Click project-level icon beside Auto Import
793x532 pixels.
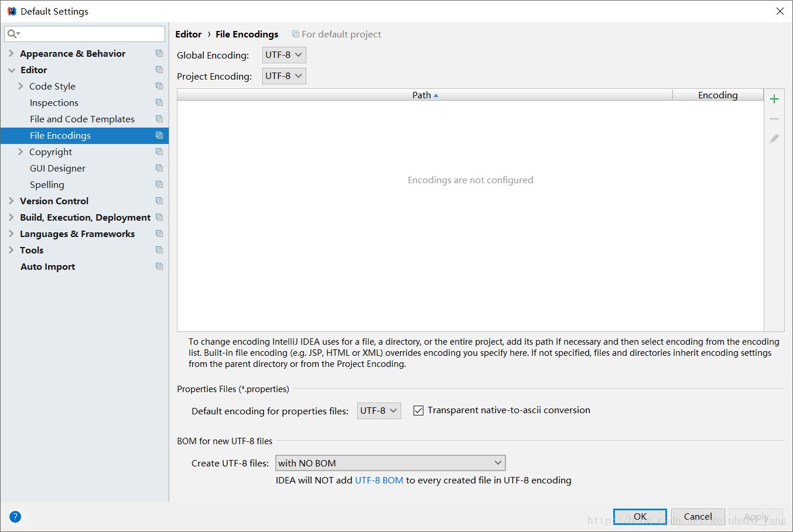point(159,266)
